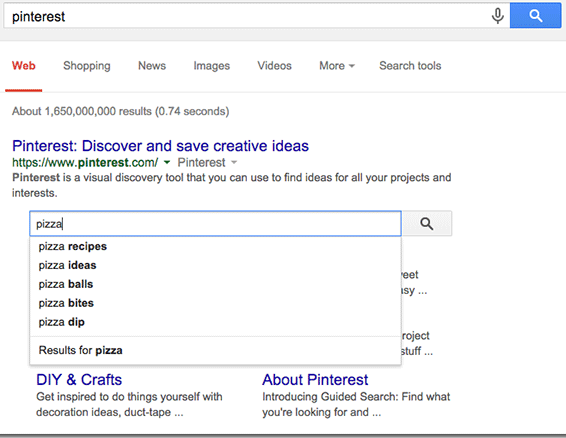Open the Pinterest: Discover and save creative ideas link

pyautogui.click(x=161, y=146)
